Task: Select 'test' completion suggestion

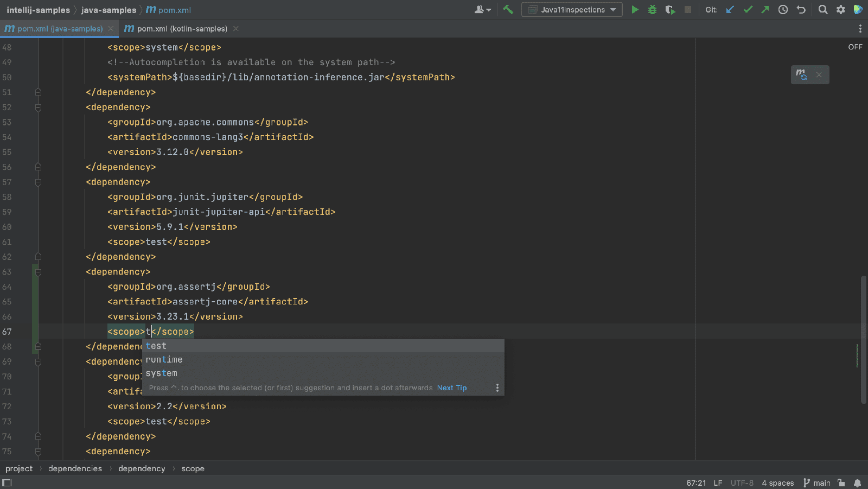Action: (323, 346)
